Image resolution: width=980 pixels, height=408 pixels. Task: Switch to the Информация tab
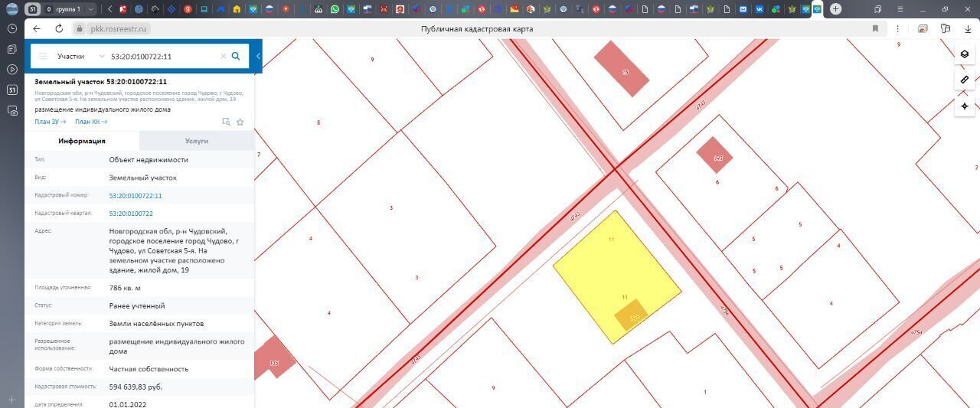[82, 141]
